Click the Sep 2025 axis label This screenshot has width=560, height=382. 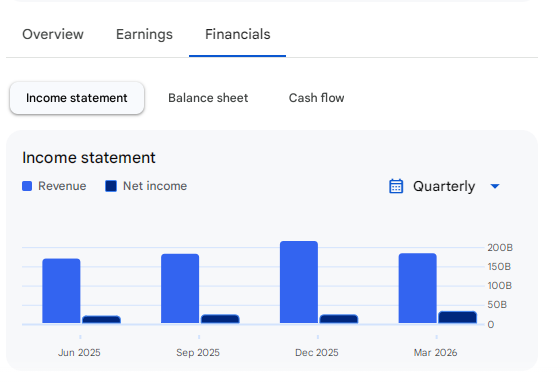(x=198, y=353)
